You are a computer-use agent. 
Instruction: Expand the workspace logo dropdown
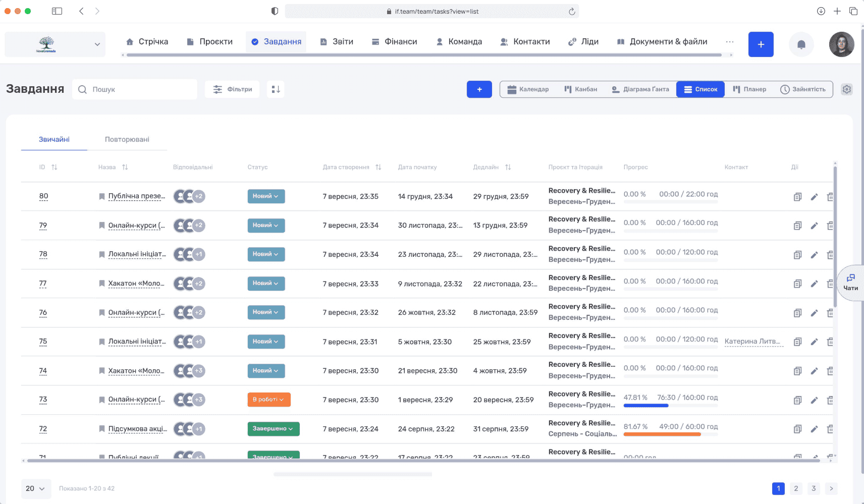[x=55, y=44]
